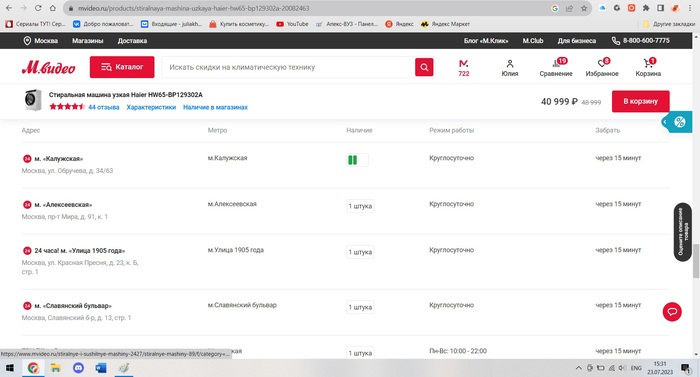This screenshot has width=700, height=377.
Task: Open Избранное favorites heart icon
Action: click(602, 67)
